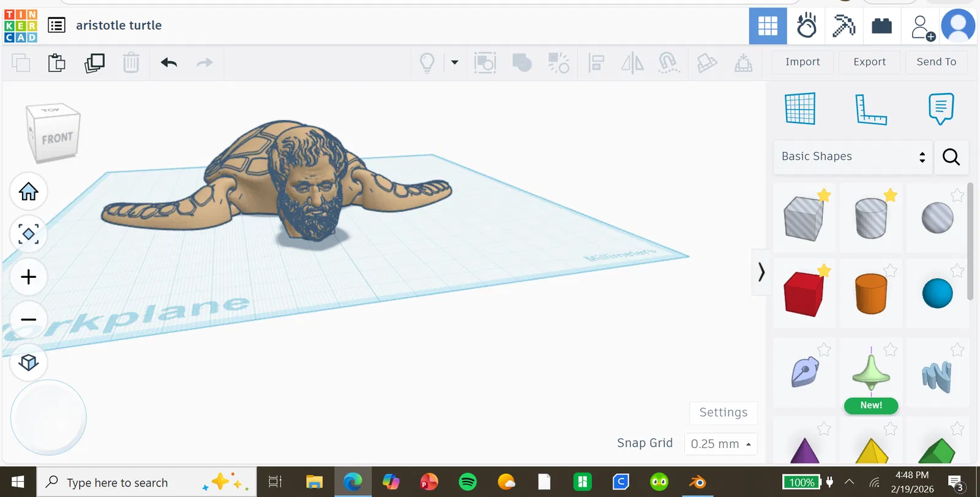Toggle favorite star on the striped sphere hole
Screen dimensions: 980x497
point(957,195)
